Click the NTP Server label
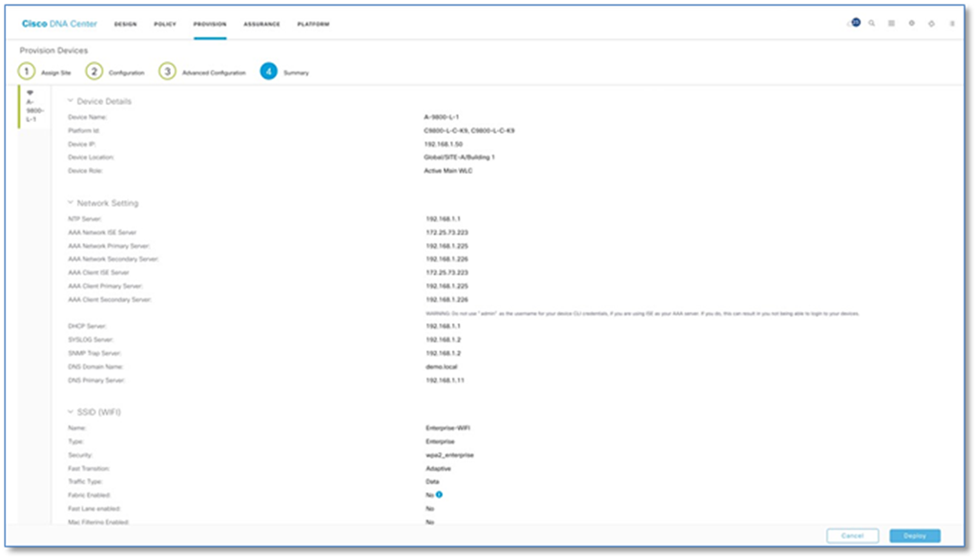 coord(85,218)
